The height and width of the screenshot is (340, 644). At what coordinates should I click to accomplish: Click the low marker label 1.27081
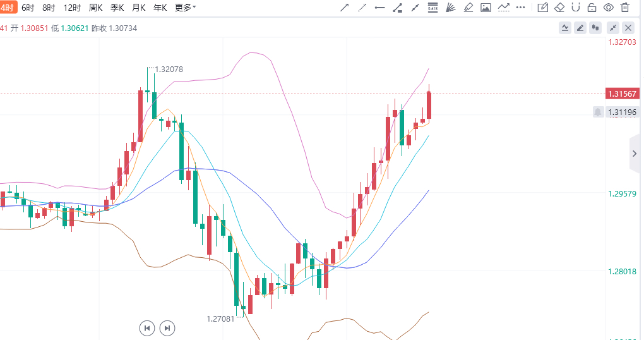pyautogui.click(x=220, y=319)
